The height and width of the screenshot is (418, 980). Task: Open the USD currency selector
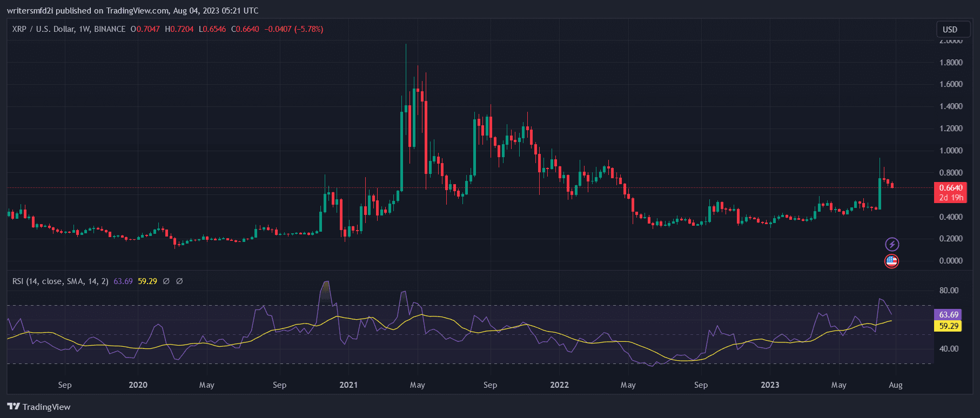pos(950,30)
